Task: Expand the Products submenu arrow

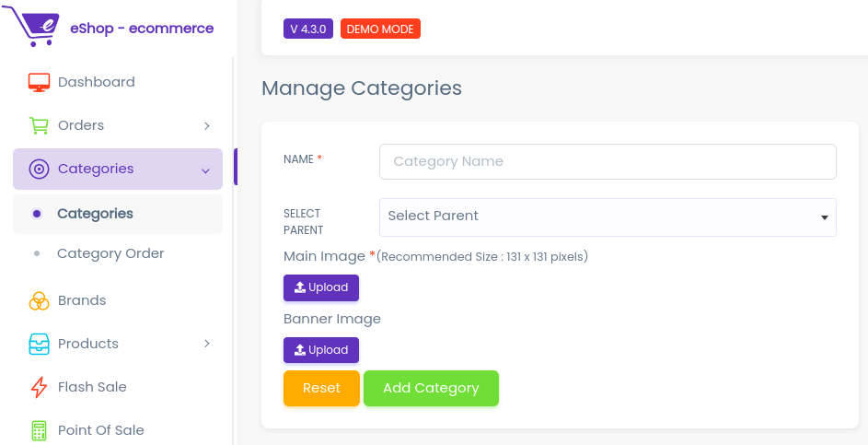Action: coord(207,344)
